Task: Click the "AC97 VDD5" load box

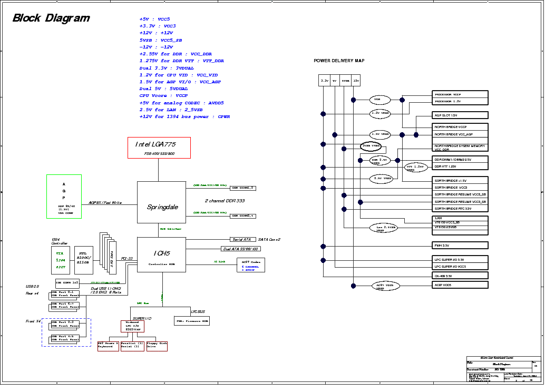Action: click(x=460, y=285)
